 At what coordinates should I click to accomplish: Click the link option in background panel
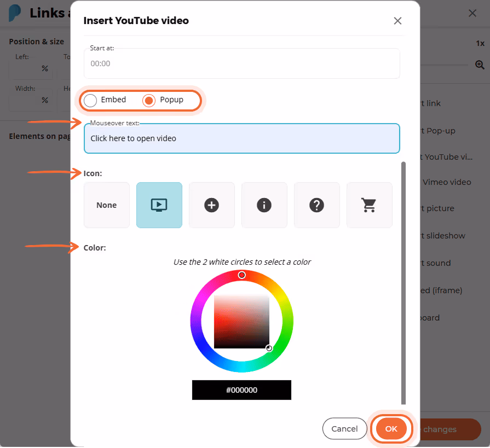(x=431, y=103)
